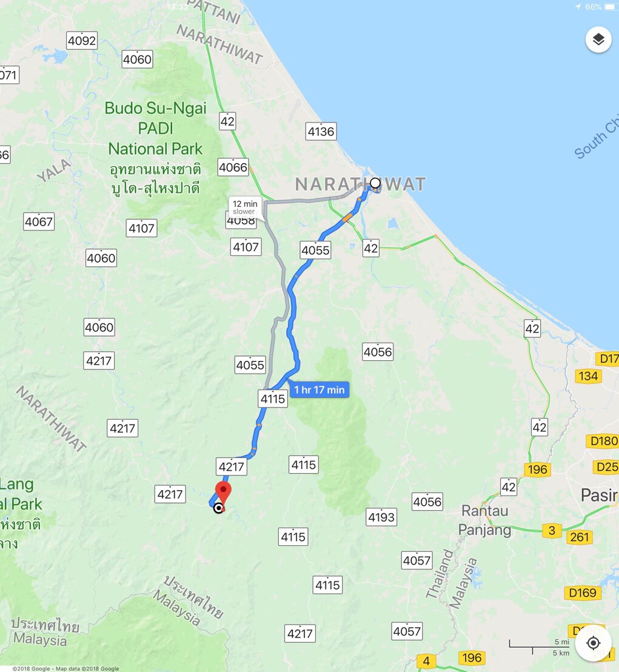Tap the yellow D169 road badge

click(582, 593)
